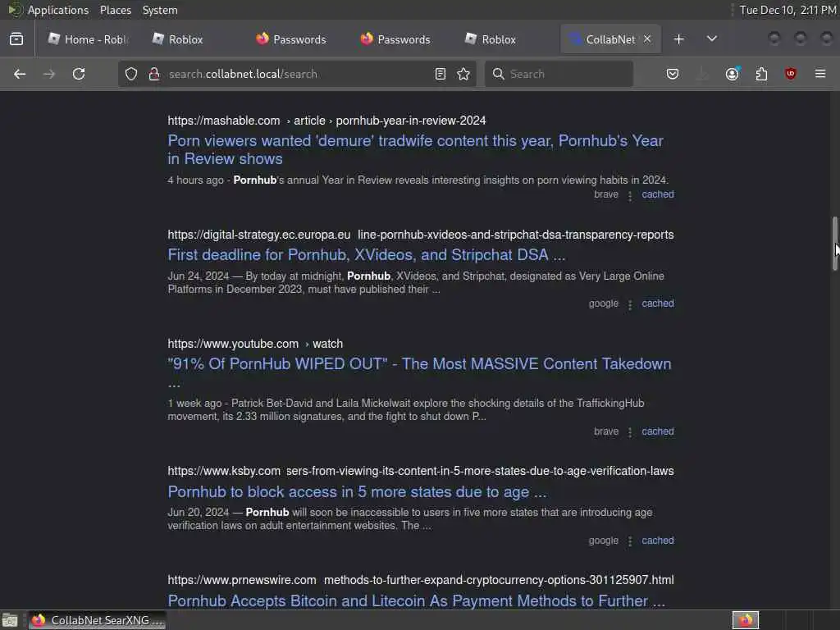Click three-dot menu for ksby result
Screen dimensions: 840x630
coord(630,541)
